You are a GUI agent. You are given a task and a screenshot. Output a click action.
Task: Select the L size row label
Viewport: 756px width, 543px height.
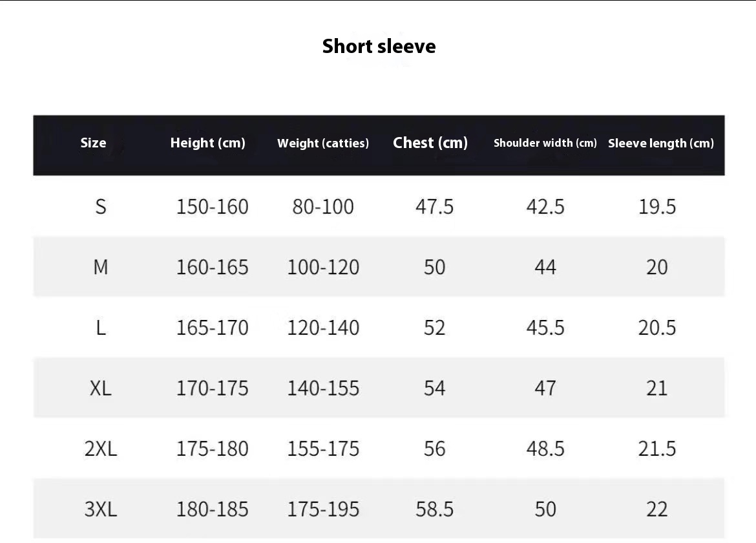(x=101, y=328)
